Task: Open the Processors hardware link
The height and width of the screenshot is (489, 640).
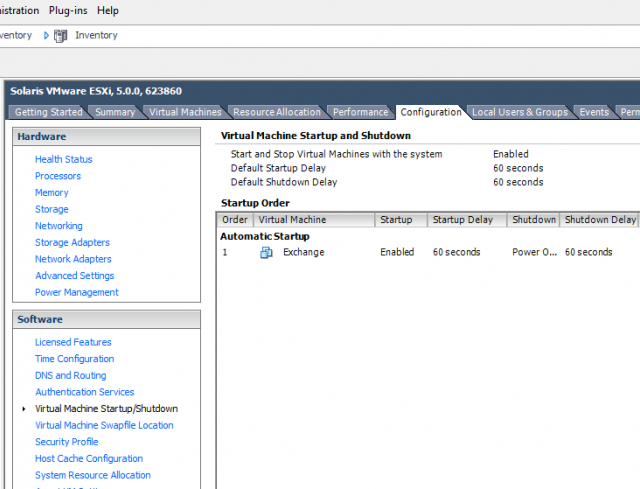Action: click(x=58, y=176)
